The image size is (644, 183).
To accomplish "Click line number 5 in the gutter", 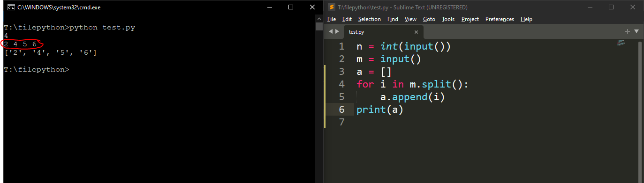I will point(341,97).
